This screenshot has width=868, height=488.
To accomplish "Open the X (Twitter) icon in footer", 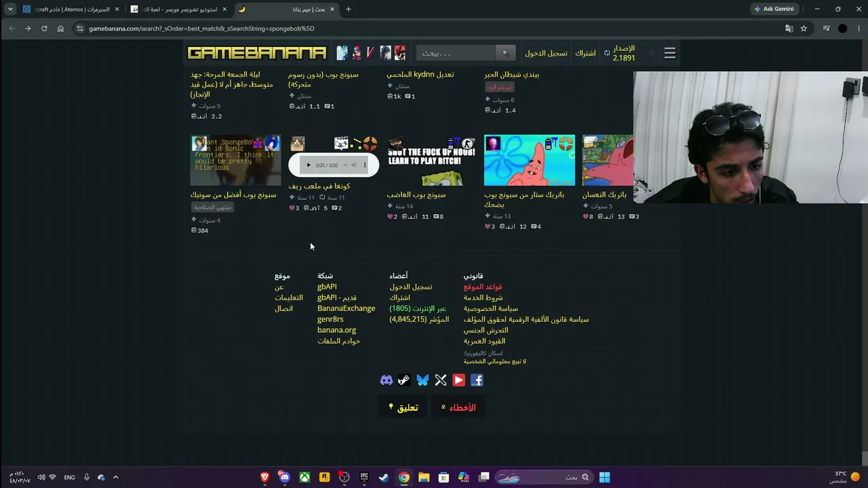I will (441, 380).
